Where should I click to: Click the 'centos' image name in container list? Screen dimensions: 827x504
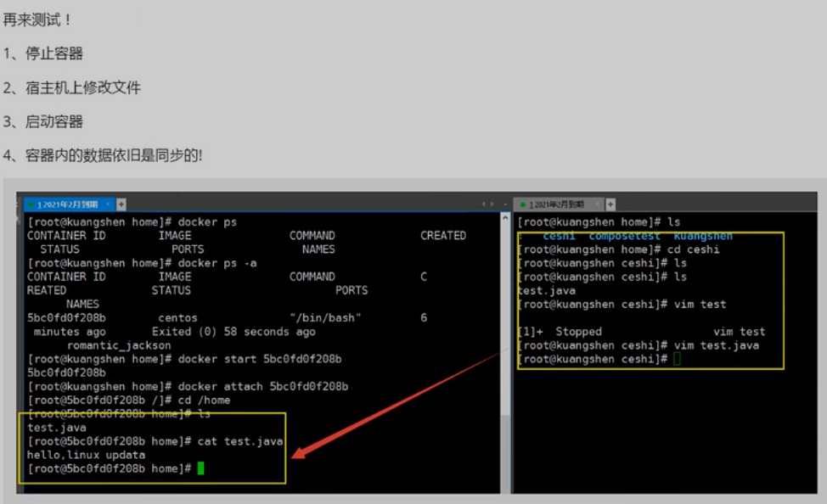(177, 318)
